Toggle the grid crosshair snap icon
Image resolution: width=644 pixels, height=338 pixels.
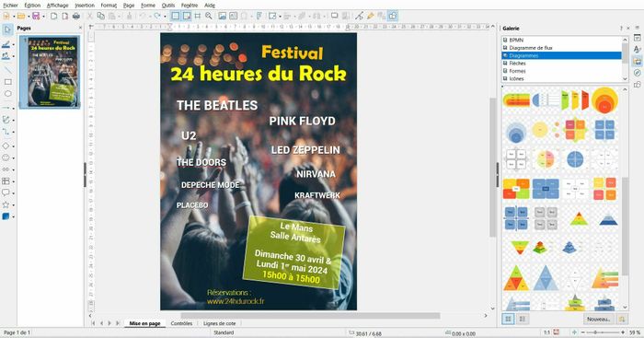click(x=198, y=16)
